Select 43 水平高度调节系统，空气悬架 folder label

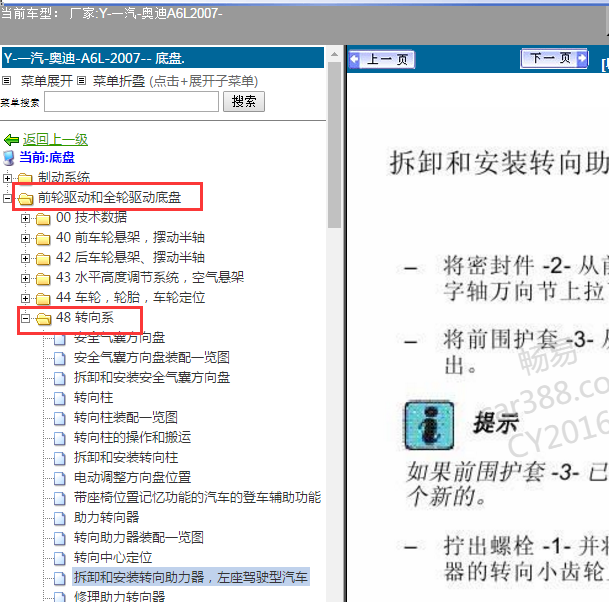150,278
